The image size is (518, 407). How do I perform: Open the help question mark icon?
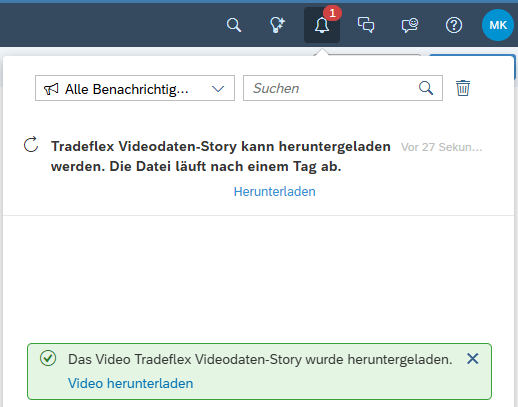(454, 25)
